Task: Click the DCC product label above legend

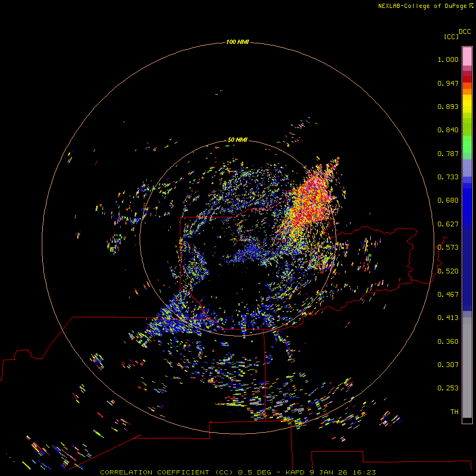Action: click(465, 32)
